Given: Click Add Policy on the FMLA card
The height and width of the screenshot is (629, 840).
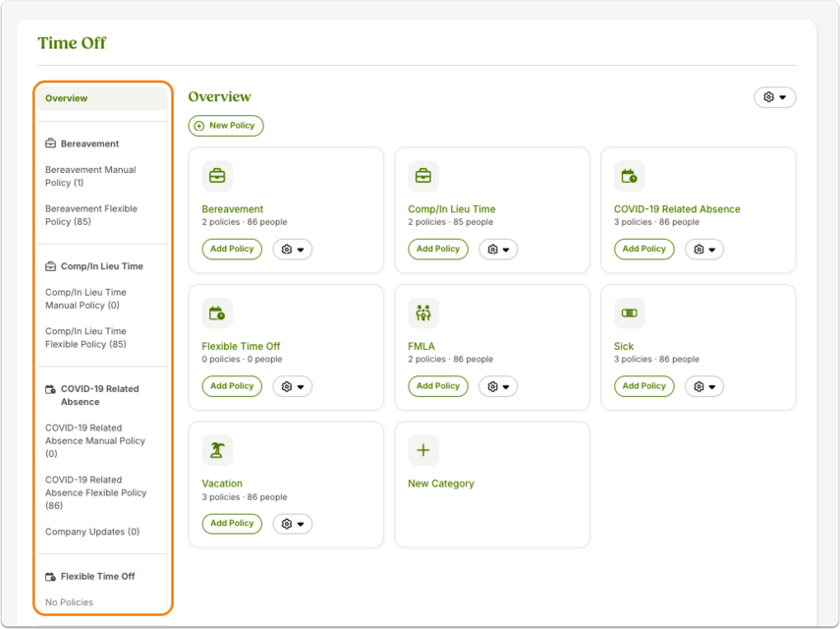Looking at the screenshot, I should pos(438,386).
